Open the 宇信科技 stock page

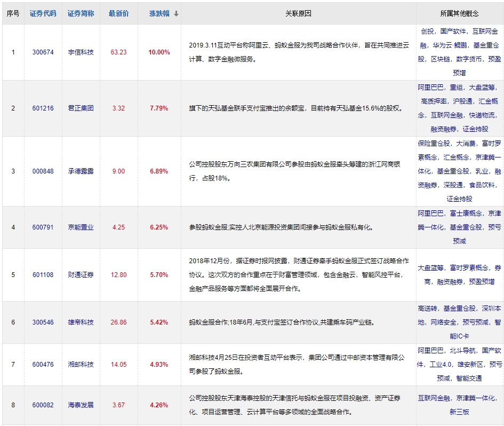(81, 52)
